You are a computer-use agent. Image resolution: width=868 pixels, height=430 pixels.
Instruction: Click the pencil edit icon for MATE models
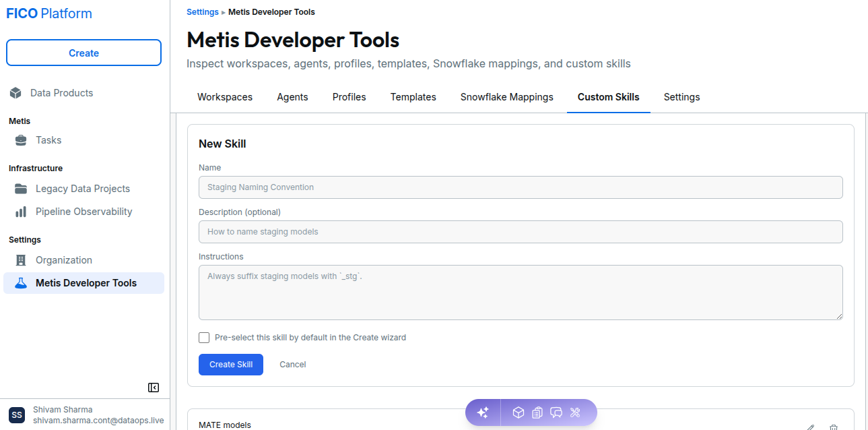(811, 427)
